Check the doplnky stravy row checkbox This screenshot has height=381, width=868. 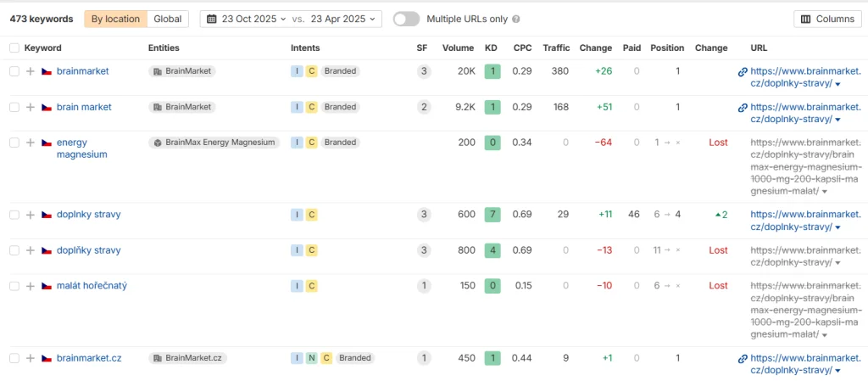14,215
